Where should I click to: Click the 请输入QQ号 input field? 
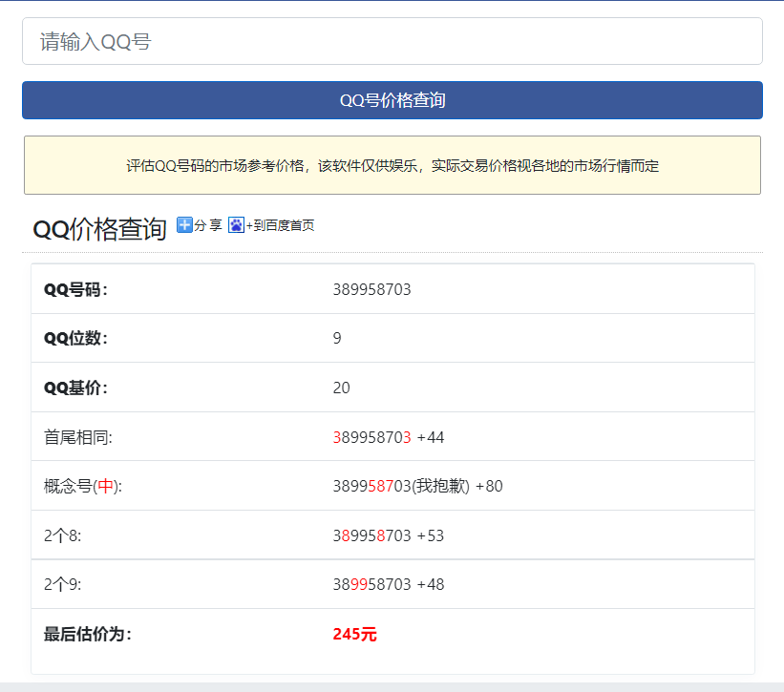(x=392, y=41)
